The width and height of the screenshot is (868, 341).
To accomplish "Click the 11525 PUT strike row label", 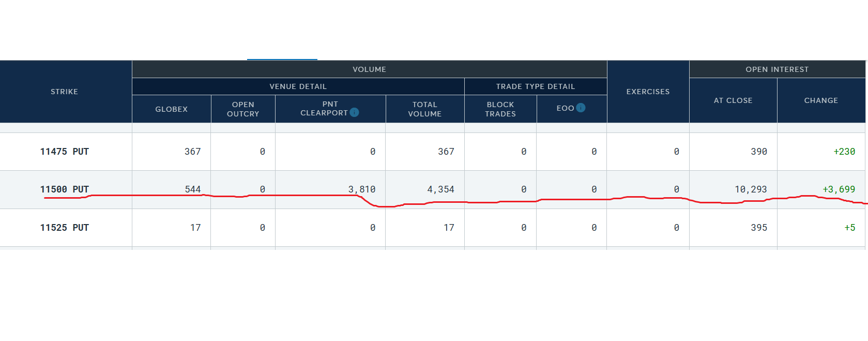I will pyautogui.click(x=65, y=228).
